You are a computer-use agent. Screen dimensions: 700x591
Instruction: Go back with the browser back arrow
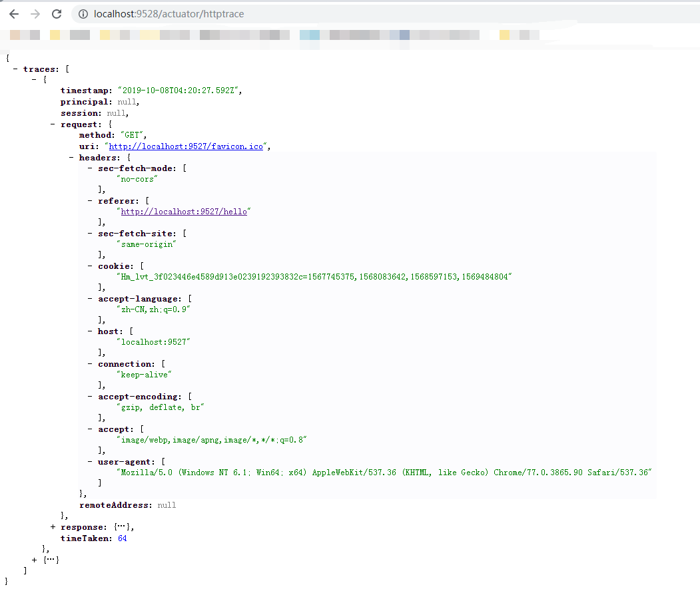14,14
